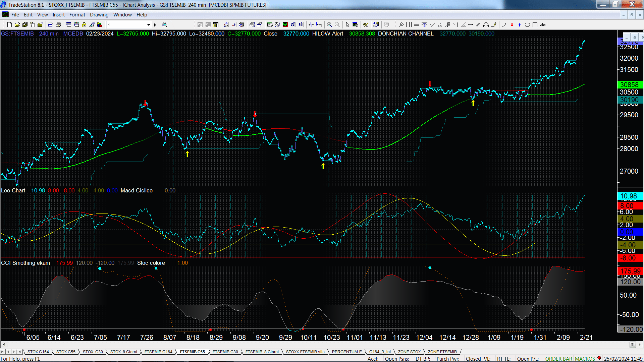Click the printer icon in toolbar

pyautogui.click(x=58, y=24)
